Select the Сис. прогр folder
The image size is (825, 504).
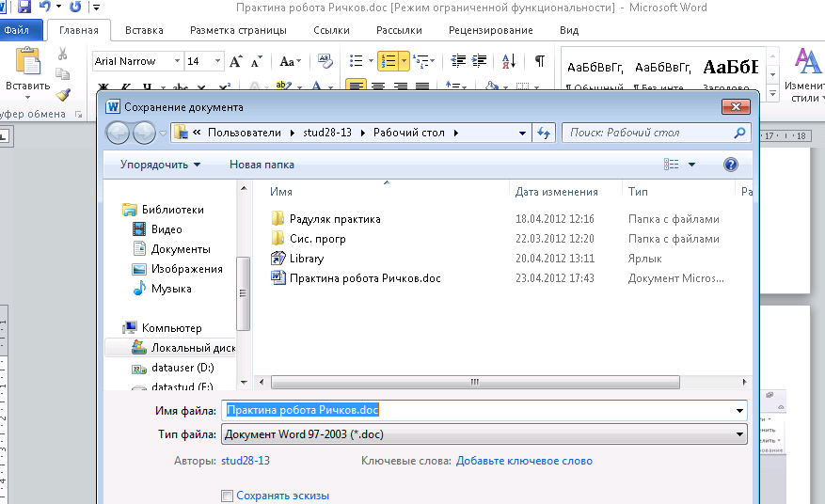tap(317, 239)
